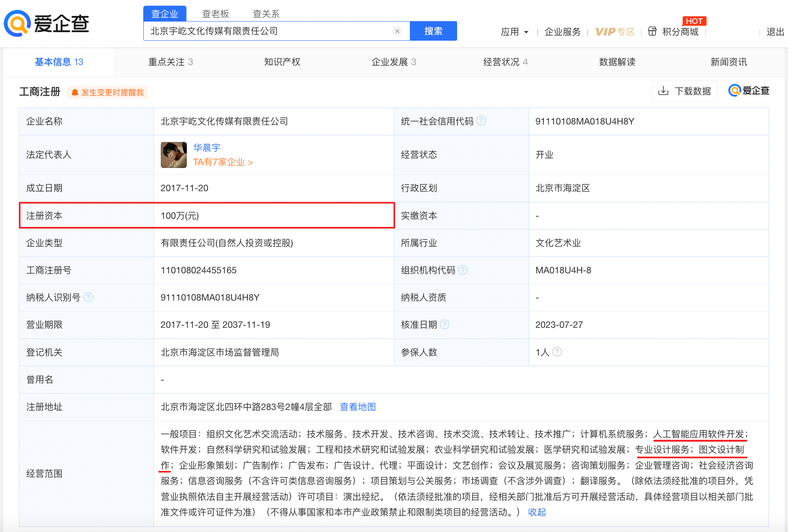Open 积分商城 link
788x532 pixels.
(x=680, y=32)
